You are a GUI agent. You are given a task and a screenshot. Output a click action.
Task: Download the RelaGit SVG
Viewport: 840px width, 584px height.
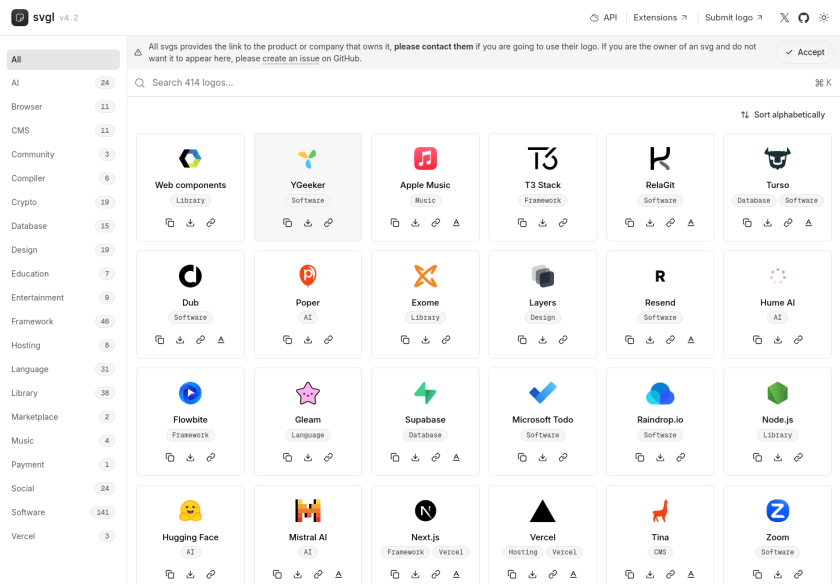[650, 223]
